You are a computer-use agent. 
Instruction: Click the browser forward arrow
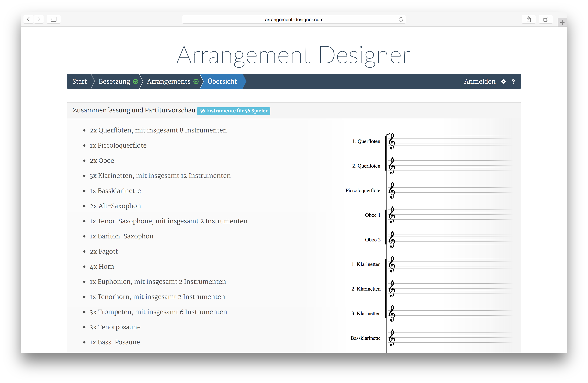(x=39, y=19)
